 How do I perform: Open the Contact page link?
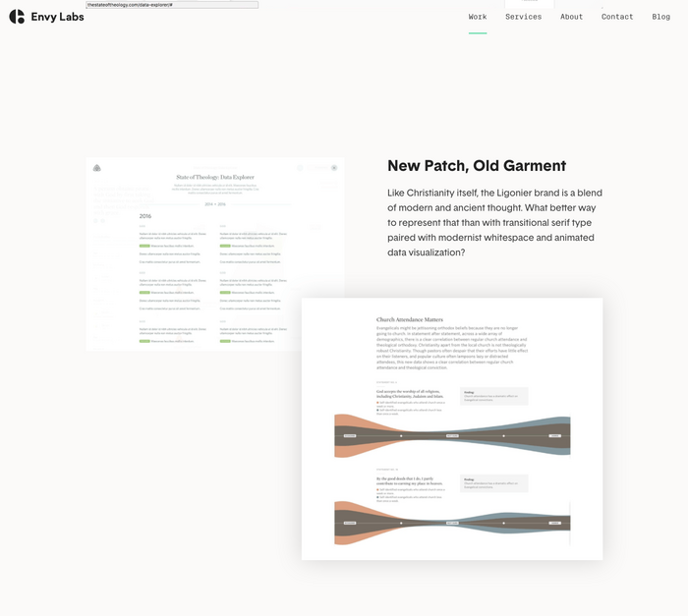[x=617, y=17]
